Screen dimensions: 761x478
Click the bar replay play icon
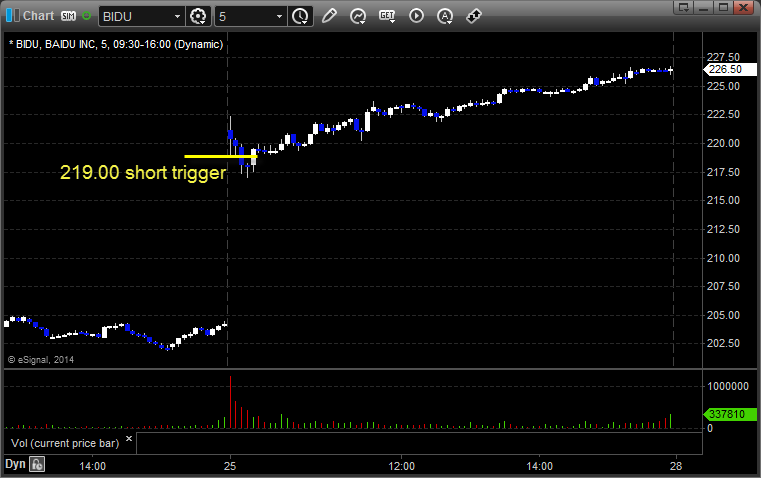416,16
